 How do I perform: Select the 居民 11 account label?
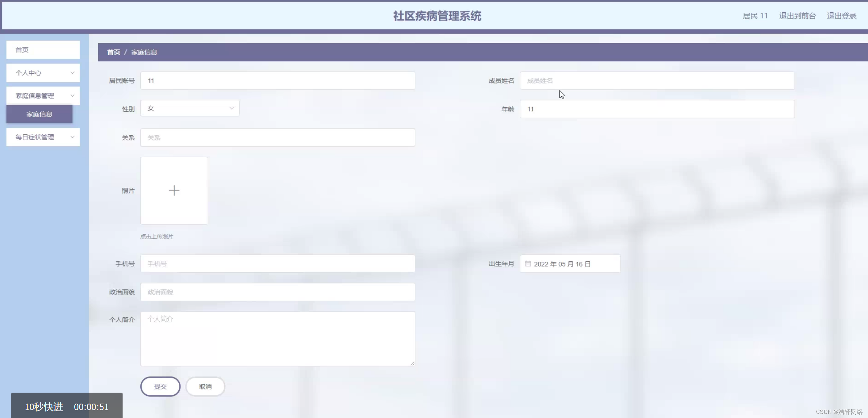click(755, 15)
